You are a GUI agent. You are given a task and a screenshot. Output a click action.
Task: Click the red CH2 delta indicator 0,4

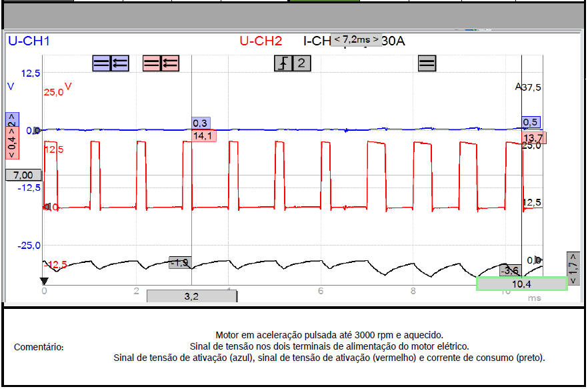coord(11,143)
